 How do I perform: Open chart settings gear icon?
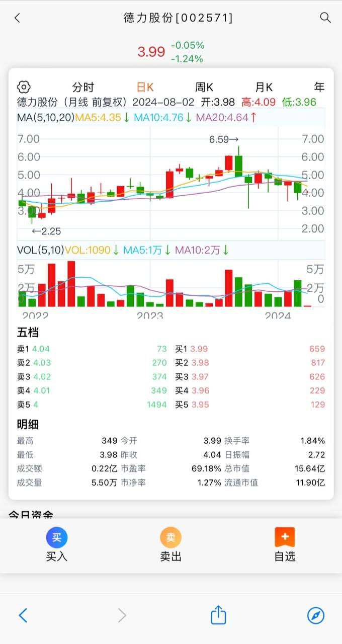point(24,87)
